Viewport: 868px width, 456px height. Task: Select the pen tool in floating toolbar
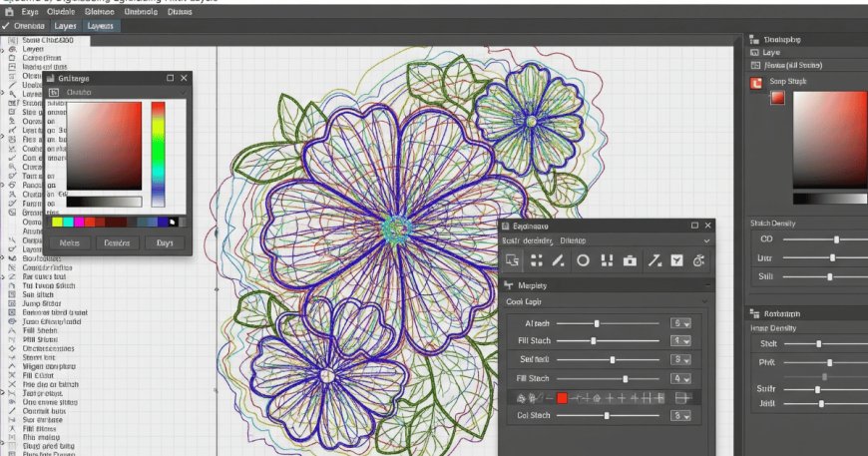(558, 260)
